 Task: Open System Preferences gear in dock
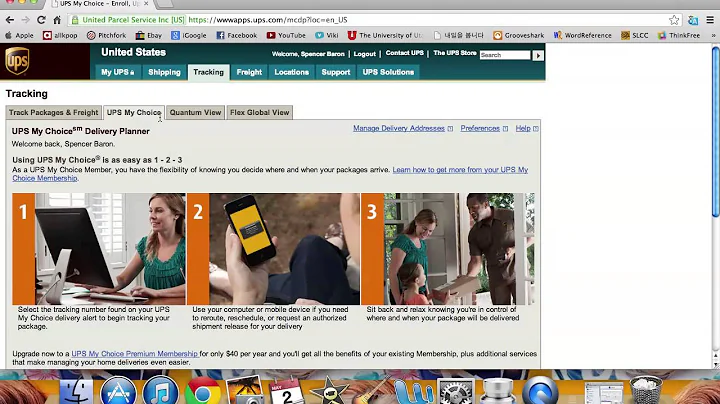[x=456, y=393]
